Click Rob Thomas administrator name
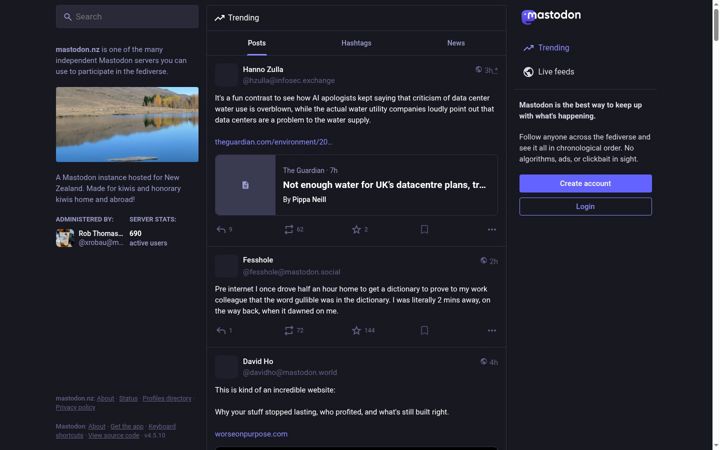The image size is (720, 450). pyautogui.click(x=101, y=233)
